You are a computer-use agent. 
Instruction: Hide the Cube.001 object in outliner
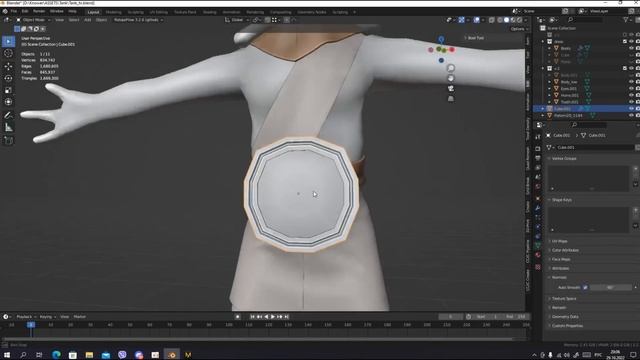[x=631, y=109]
